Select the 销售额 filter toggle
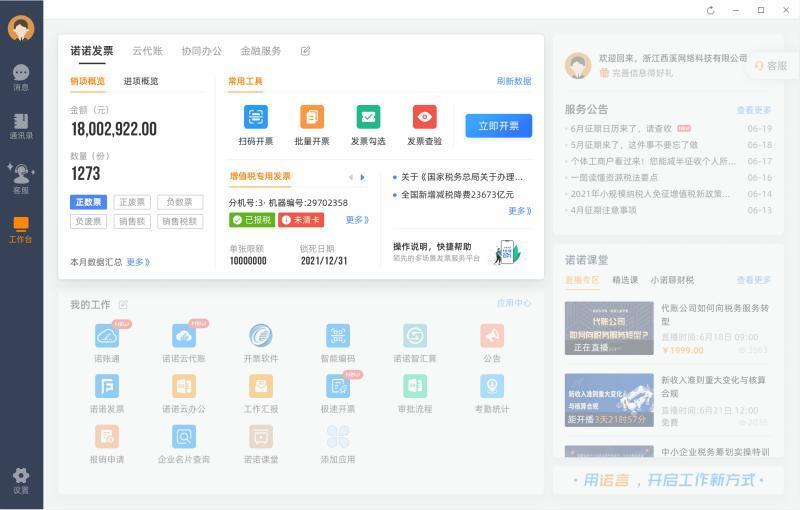The width and height of the screenshot is (800, 510). click(x=132, y=221)
